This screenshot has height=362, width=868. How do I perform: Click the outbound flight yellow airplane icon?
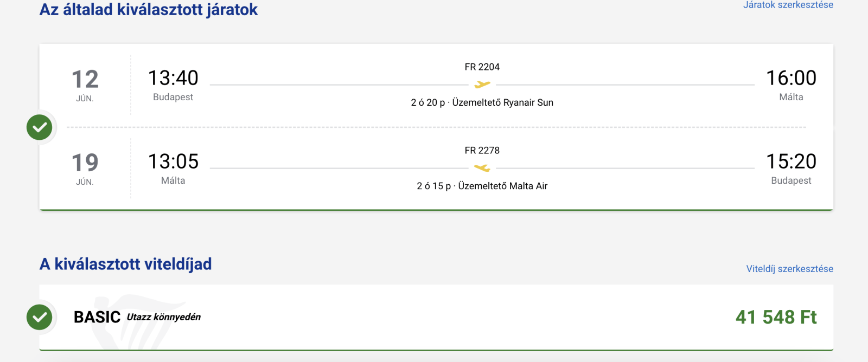482,85
